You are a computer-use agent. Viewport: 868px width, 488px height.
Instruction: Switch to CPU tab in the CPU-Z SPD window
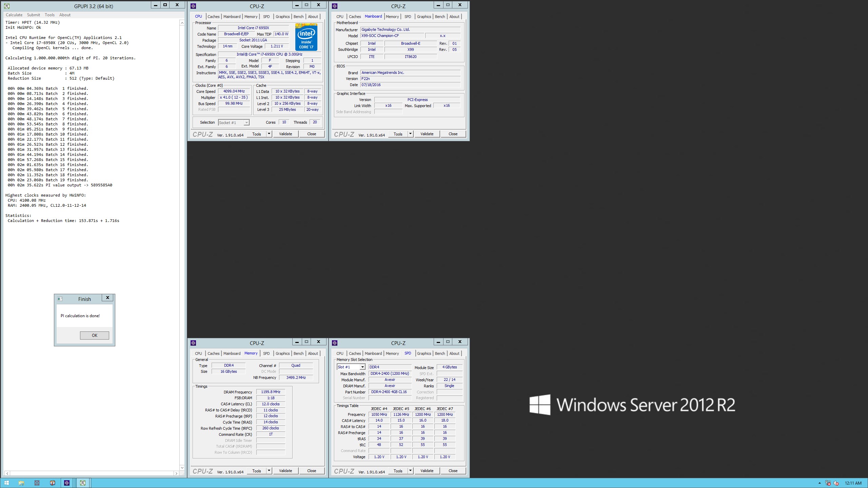coord(340,353)
